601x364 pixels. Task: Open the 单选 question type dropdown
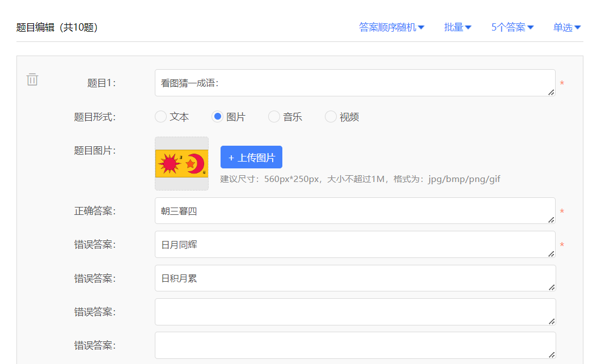[x=566, y=27]
